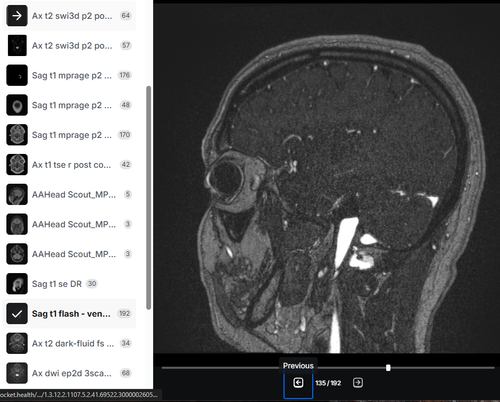
Task: Click the 64 image count badge
Action: point(126,16)
